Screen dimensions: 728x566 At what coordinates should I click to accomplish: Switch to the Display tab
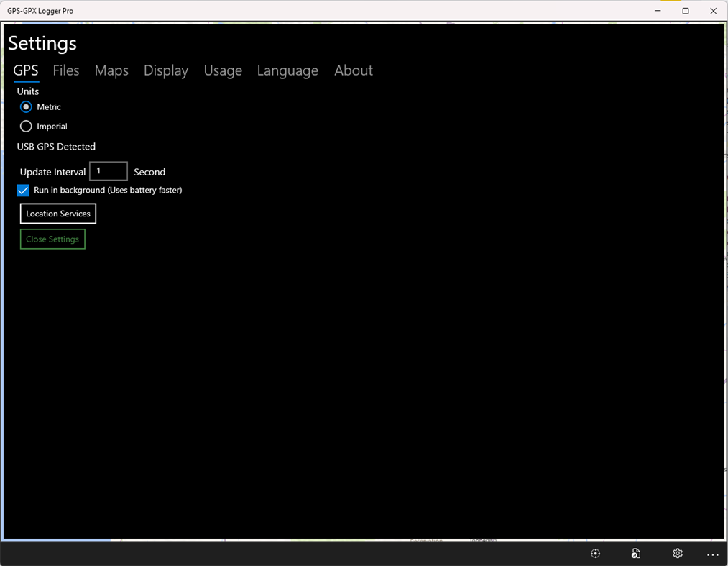165,70
